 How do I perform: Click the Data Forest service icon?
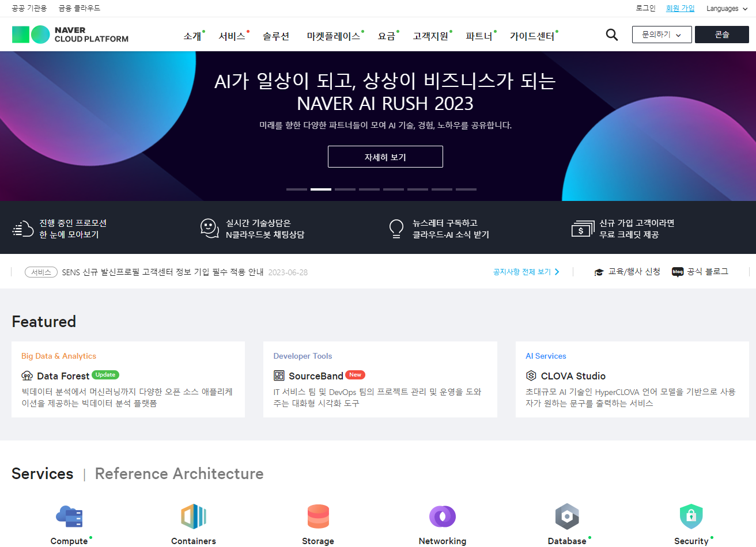coord(27,376)
